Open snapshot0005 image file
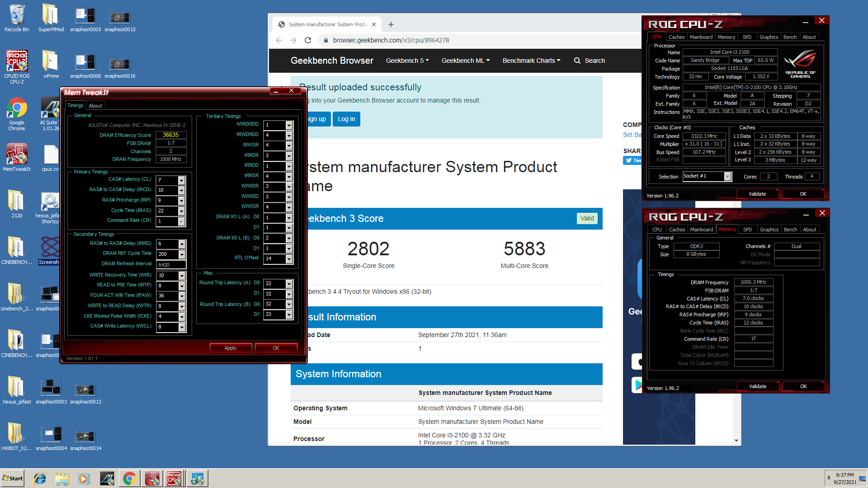The height and width of the screenshot is (488, 868). pyautogui.click(x=85, y=18)
